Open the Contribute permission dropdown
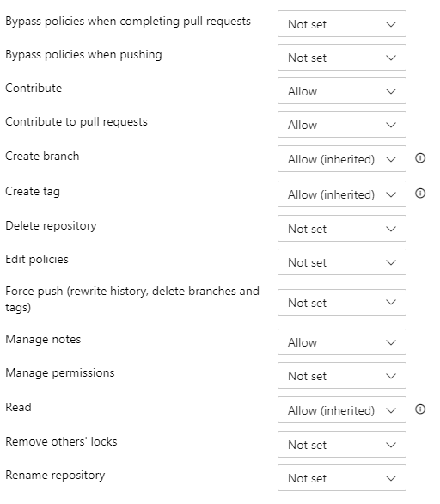 342,90
